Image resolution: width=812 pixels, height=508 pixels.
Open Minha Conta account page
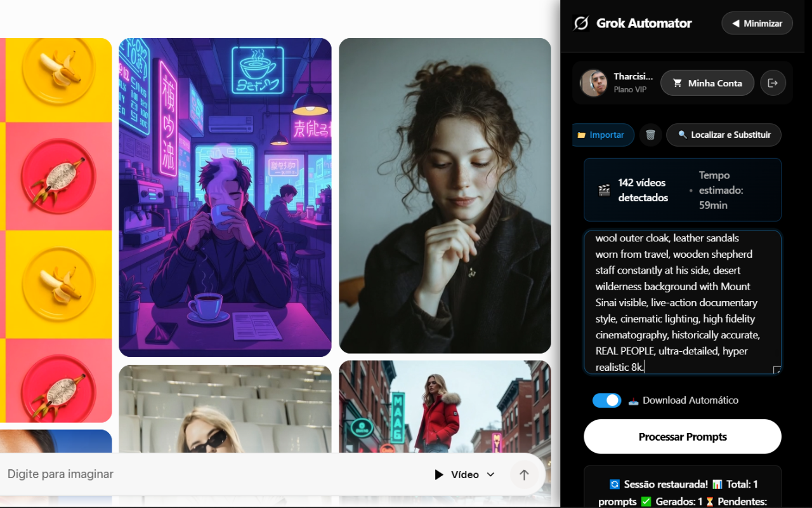[707, 83]
